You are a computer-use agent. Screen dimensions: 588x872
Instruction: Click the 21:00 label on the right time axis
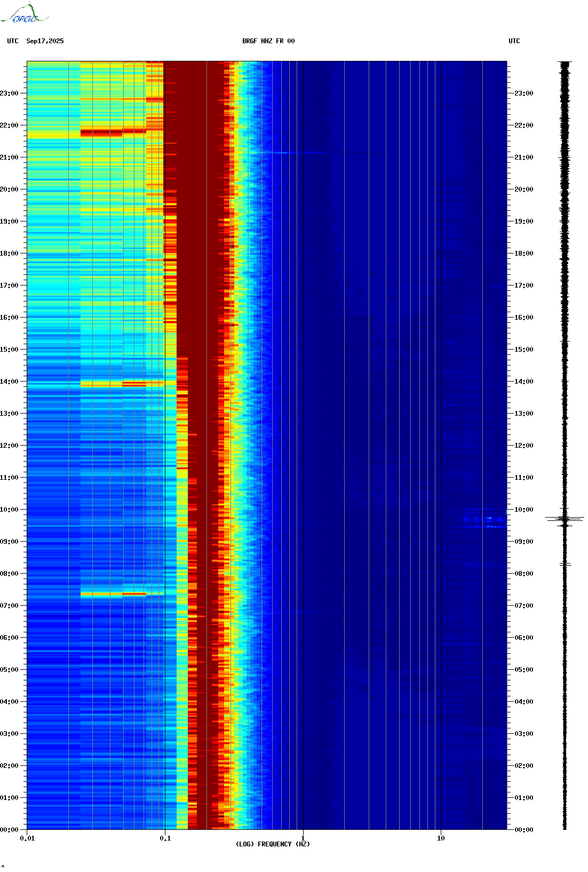click(x=524, y=157)
